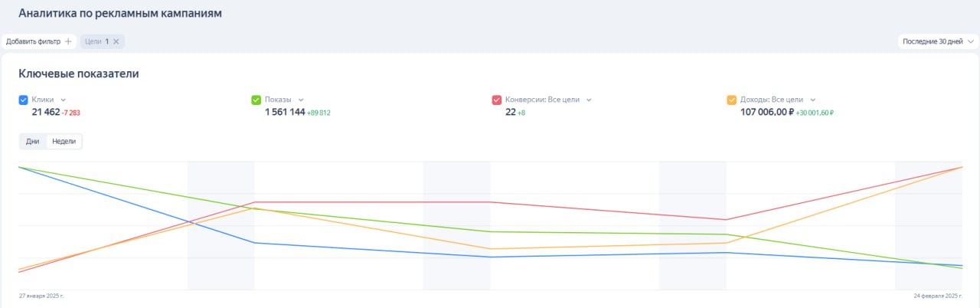
Task: Click the plus icon in Добавить фильтр
Action: pyautogui.click(x=68, y=41)
